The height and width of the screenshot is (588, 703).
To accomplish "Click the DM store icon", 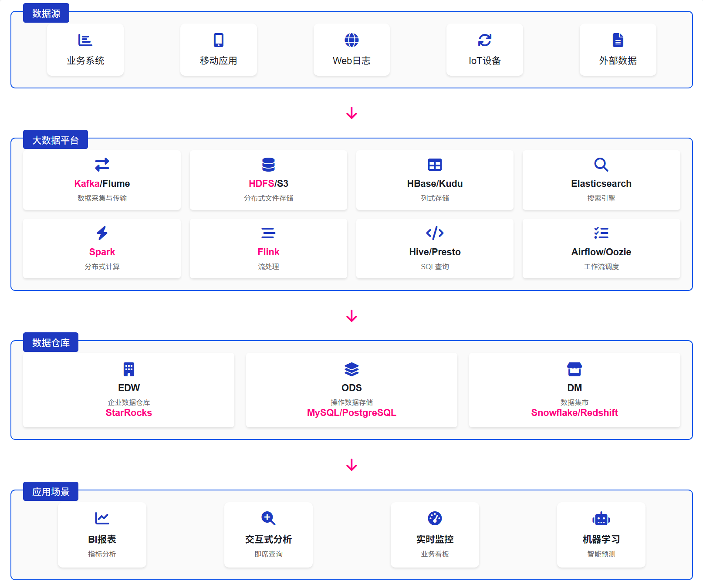I will pos(575,369).
